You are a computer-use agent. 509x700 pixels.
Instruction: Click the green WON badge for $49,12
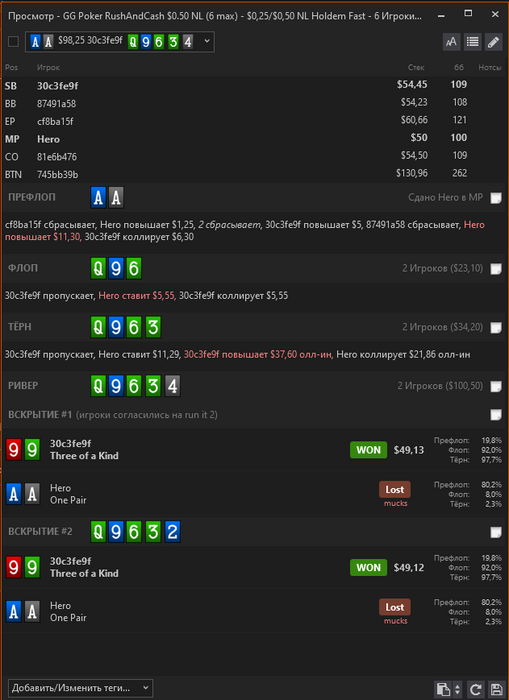(368, 567)
